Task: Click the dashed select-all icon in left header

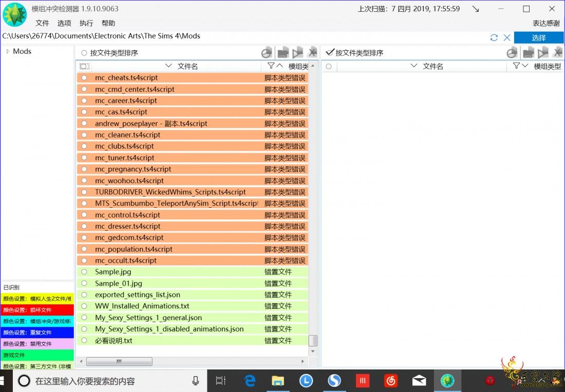Action: 85,66
